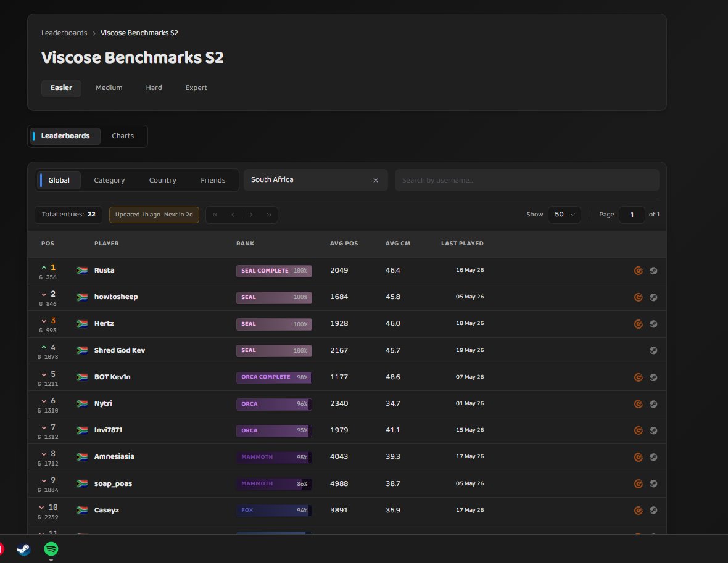This screenshot has width=728, height=563.
Task: Go to the previous page of results
Action: click(233, 215)
